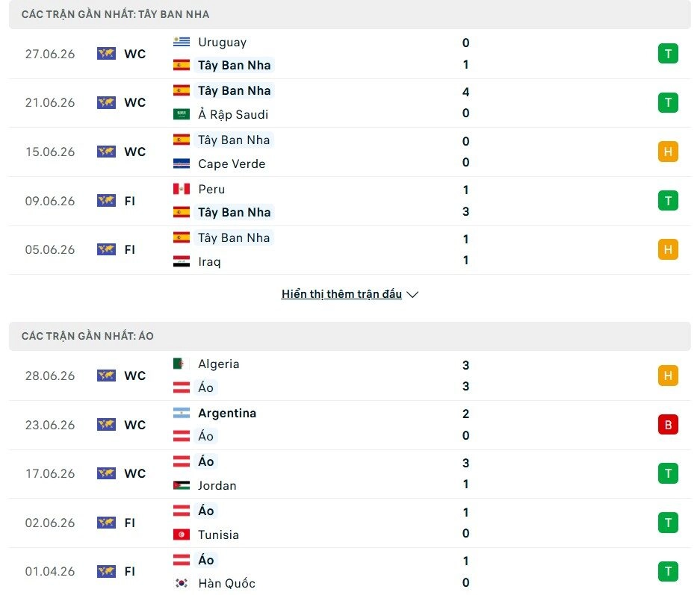Click the 'Các trận gần nhất: Tây Ban Nha' header
700x595 pixels.
(x=115, y=14)
